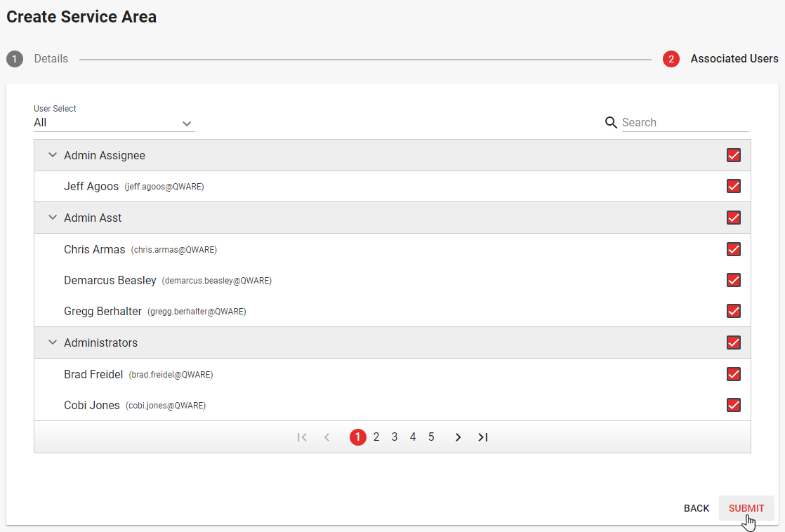The width and height of the screenshot is (785, 532).
Task: Click the Gregg Berhalter name
Action: 103,312
